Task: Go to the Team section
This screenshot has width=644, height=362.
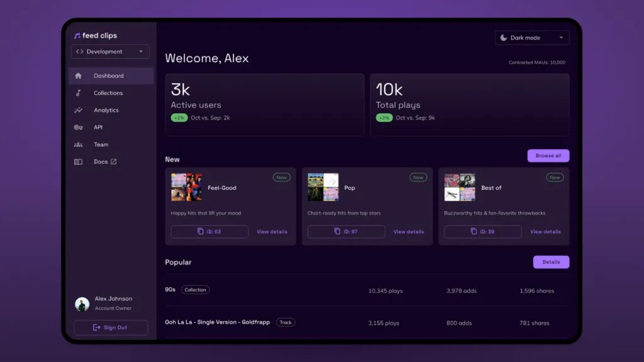Action: pyautogui.click(x=101, y=145)
